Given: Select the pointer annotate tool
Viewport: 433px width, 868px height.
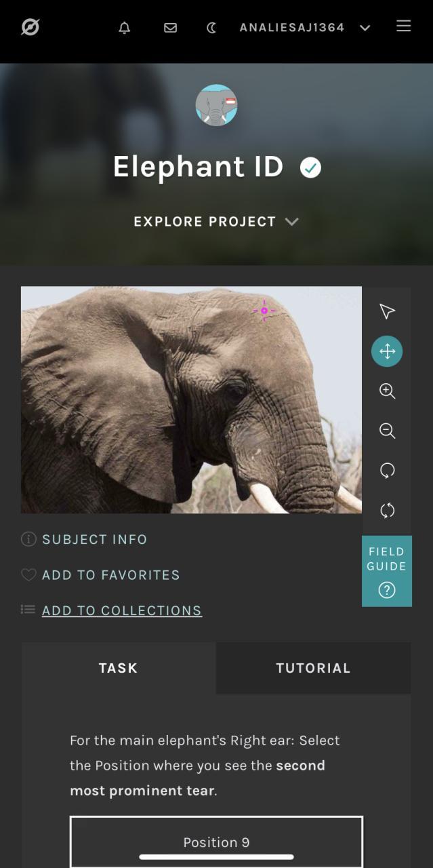Looking at the screenshot, I should click(x=387, y=311).
